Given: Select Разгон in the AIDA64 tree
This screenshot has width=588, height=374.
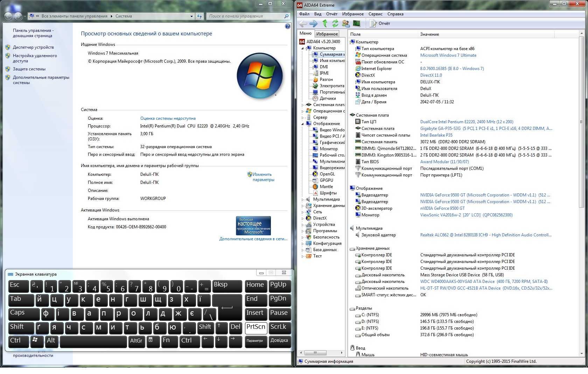Looking at the screenshot, I should point(326,79).
